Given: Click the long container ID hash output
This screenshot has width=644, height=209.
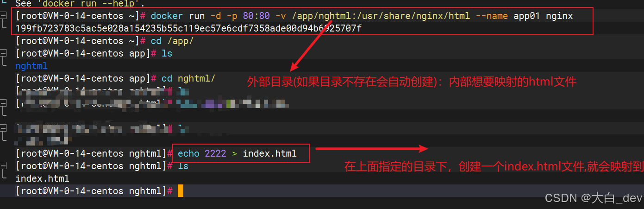Looking at the screenshot, I should pyautogui.click(x=188, y=29).
